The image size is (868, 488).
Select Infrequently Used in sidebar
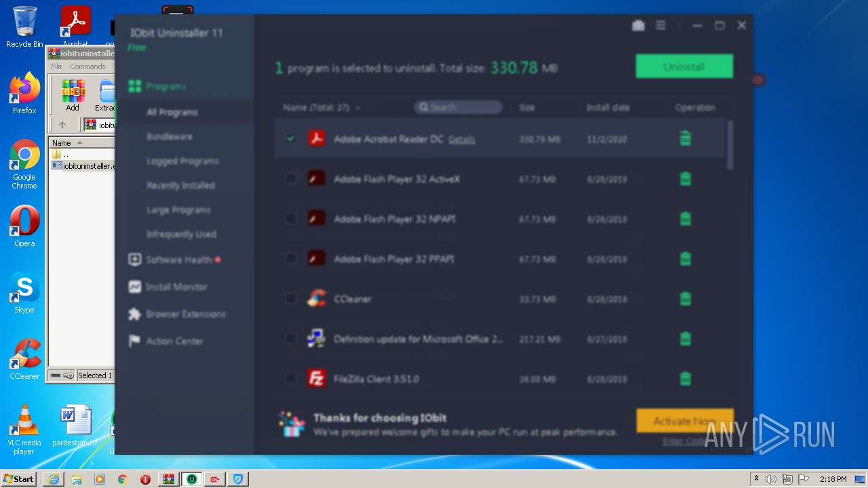pyautogui.click(x=181, y=235)
